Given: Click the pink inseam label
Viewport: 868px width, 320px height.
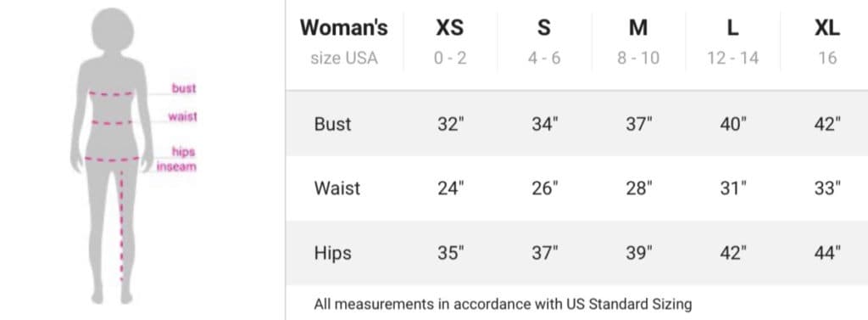Looking at the screenshot, I should click(x=176, y=166).
